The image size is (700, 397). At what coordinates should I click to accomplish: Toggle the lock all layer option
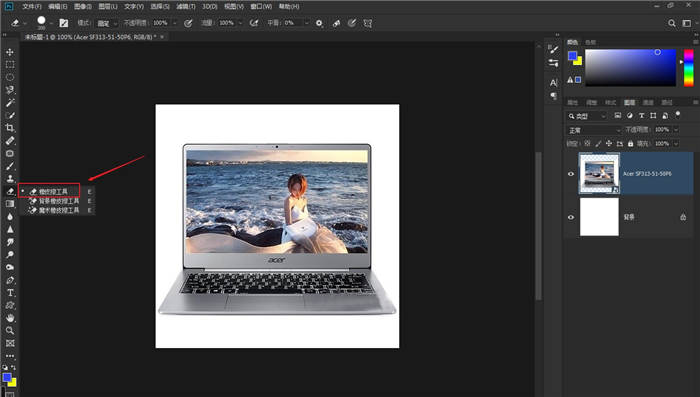click(x=630, y=144)
